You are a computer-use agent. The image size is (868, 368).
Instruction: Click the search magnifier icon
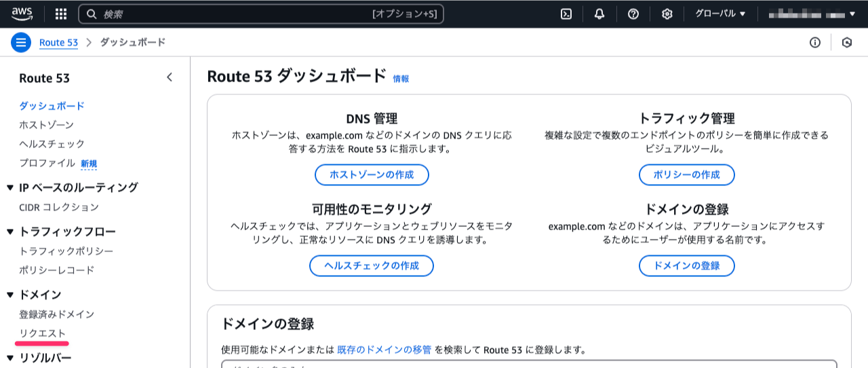point(91,14)
